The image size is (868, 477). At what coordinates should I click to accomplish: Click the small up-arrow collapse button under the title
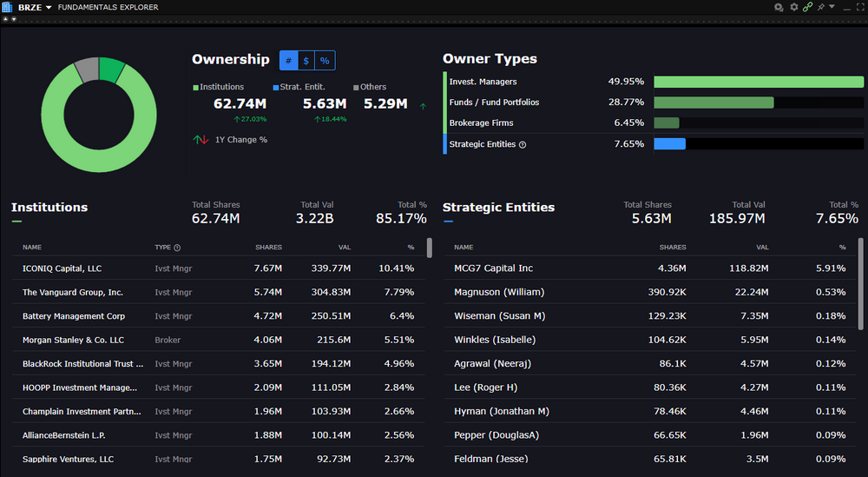[x=6, y=19]
